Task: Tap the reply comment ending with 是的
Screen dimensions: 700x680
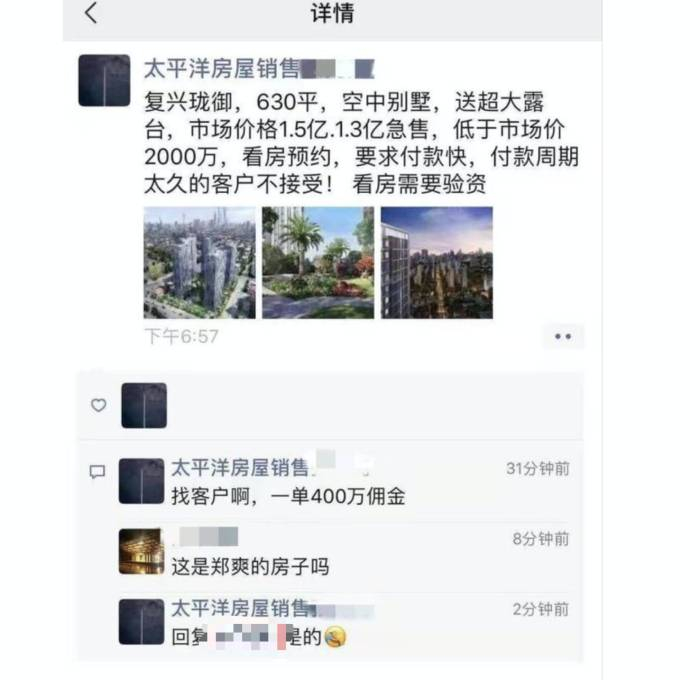Action: [x=259, y=637]
